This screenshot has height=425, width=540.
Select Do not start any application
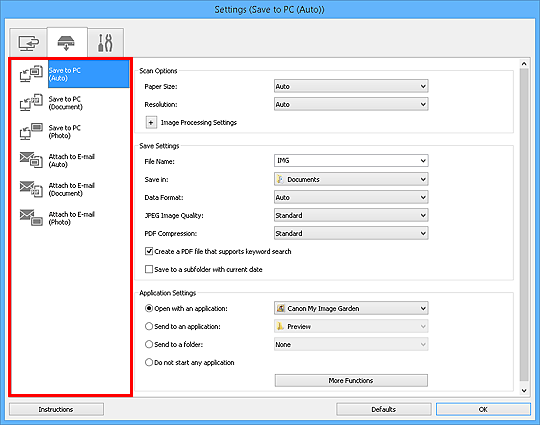149,362
